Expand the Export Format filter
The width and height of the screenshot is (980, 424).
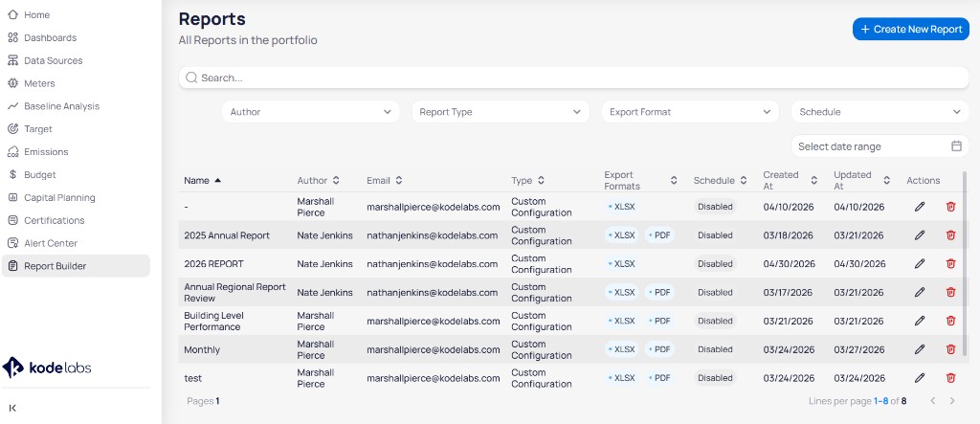[690, 112]
